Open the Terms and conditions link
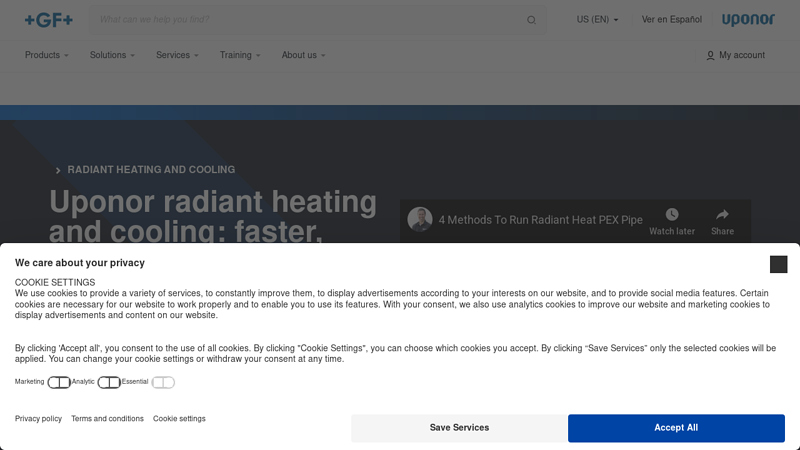This screenshot has height=450, width=800. pyautogui.click(x=107, y=419)
